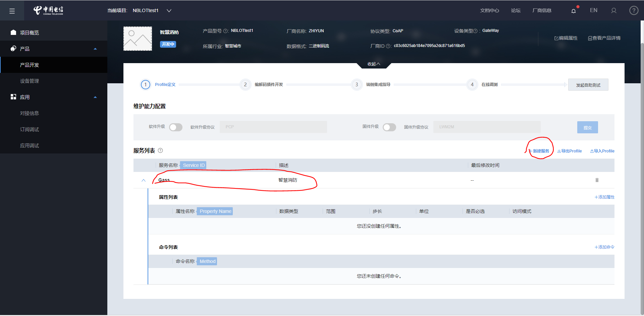Collapse the Gass service row chevron
This screenshot has width=644, height=316.
tap(144, 180)
